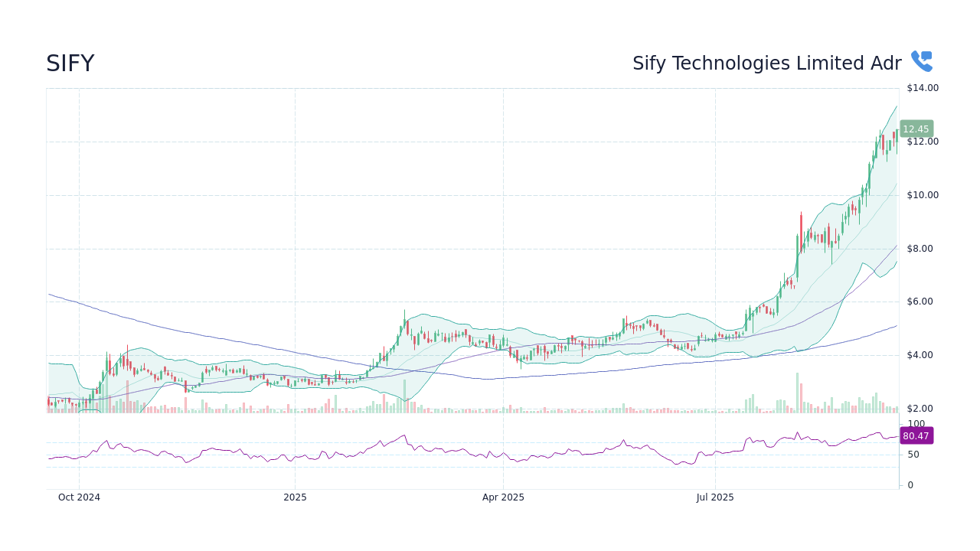Click the Oct 2024 date label
The width and height of the screenshot is (980, 551).
pos(79,497)
